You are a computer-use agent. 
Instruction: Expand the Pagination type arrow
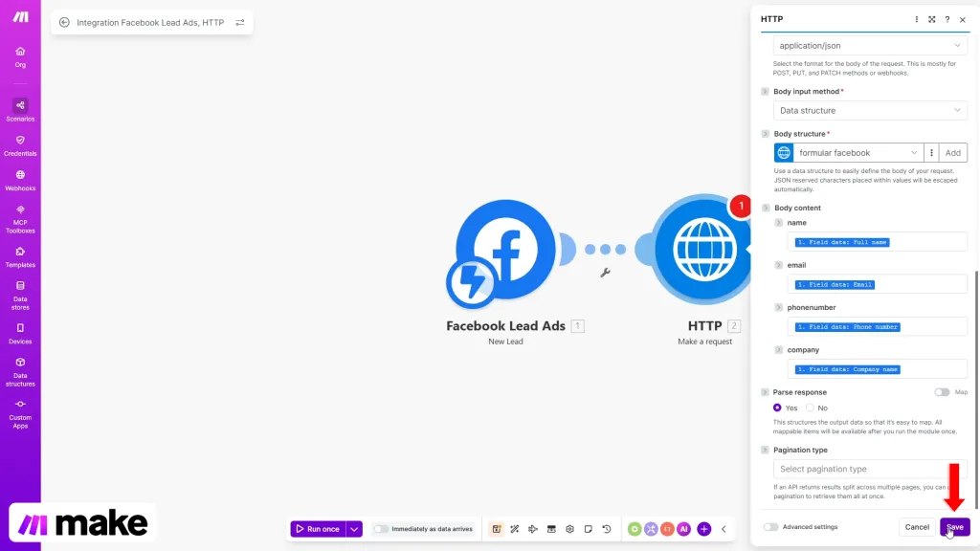click(x=765, y=450)
